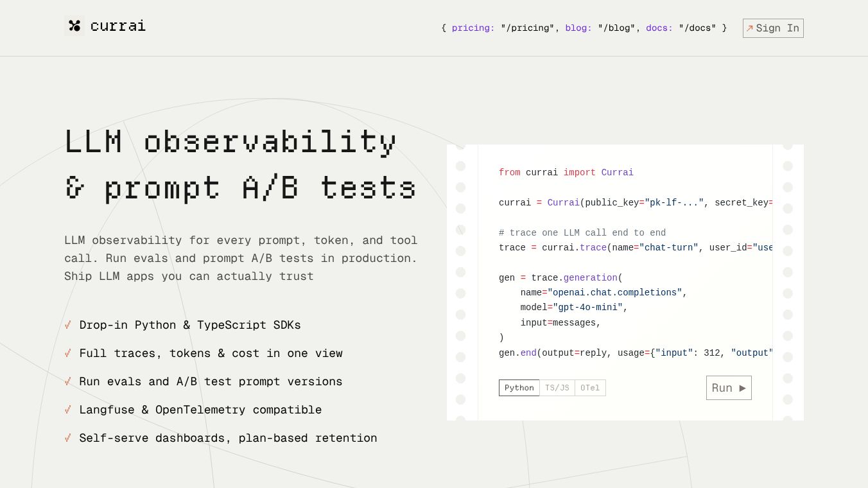Click the gpt-4o-mini model string in code

[587, 308]
